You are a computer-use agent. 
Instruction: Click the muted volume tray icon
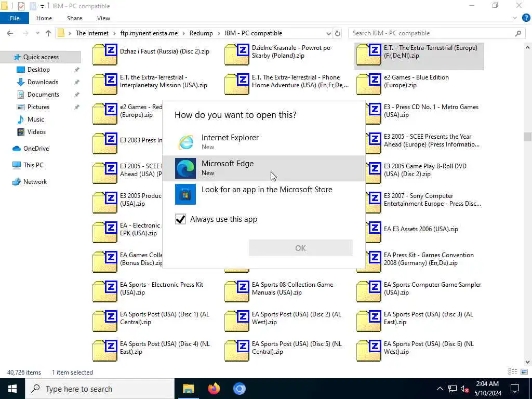tap(465, 389)
